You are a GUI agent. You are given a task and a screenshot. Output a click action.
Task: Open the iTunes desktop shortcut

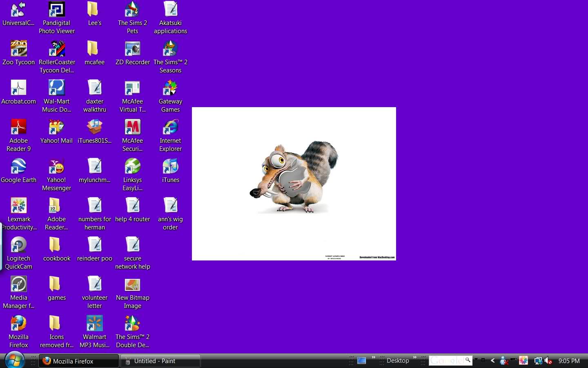point(170,171)
